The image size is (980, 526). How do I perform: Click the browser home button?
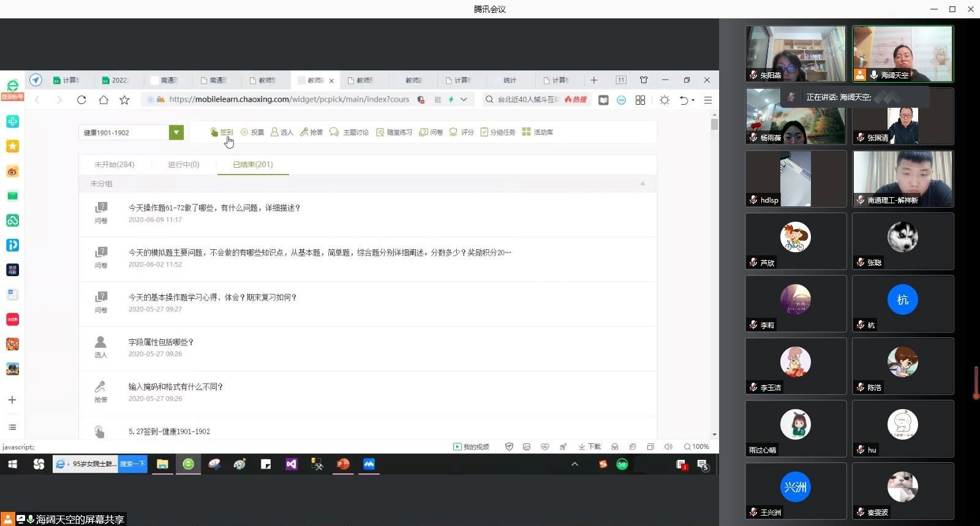(x=104, y=100)
